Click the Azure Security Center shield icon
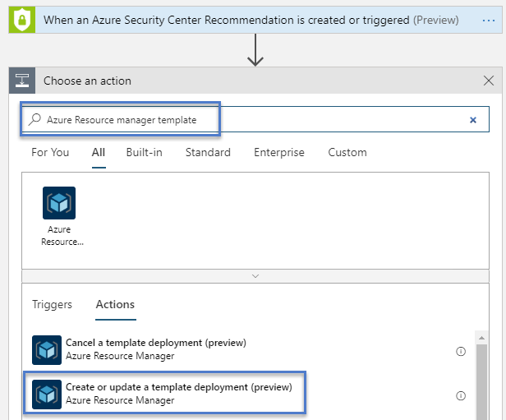Viewport: 506px width, 420px height. (22, 20)
